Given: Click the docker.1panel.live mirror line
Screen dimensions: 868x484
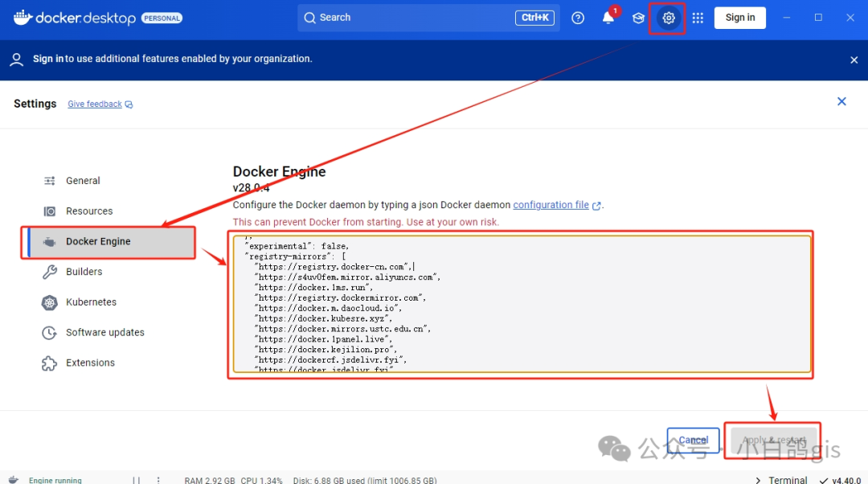Looking at the screenshot, I should tap(323, 339).
